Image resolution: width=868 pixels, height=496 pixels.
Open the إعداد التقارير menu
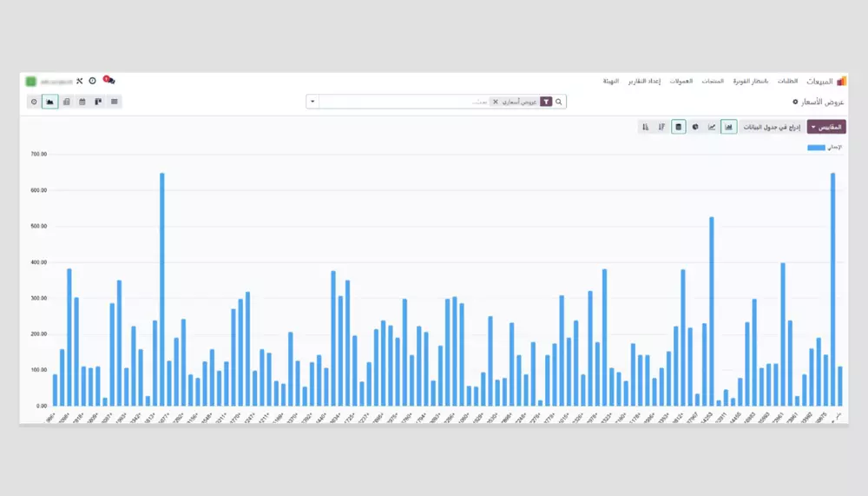point(644,81)
